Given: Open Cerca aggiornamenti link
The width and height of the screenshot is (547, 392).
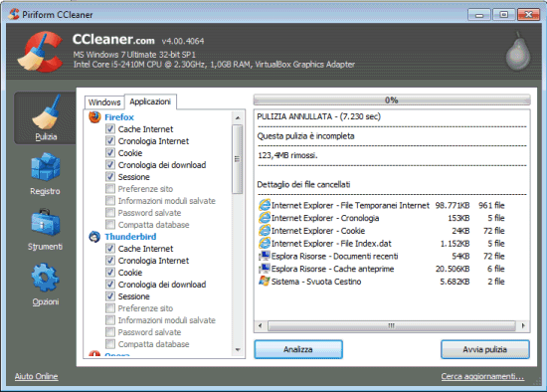Looking at the screenshot, I should point(482,376).
